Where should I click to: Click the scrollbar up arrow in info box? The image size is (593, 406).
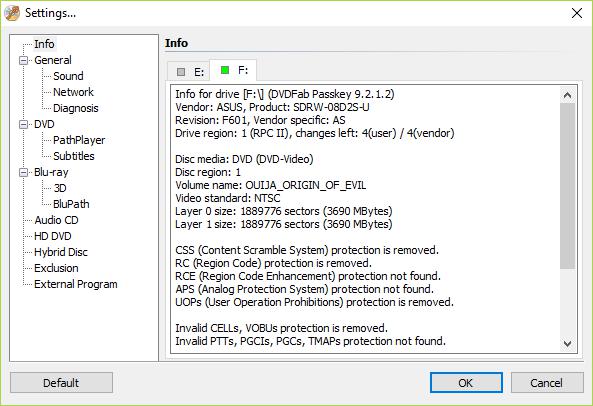click(x=567, y=95)
